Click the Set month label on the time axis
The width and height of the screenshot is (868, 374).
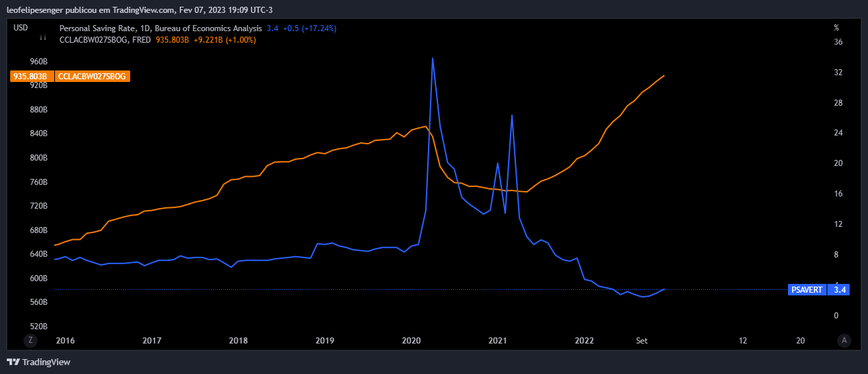[642, 341]
